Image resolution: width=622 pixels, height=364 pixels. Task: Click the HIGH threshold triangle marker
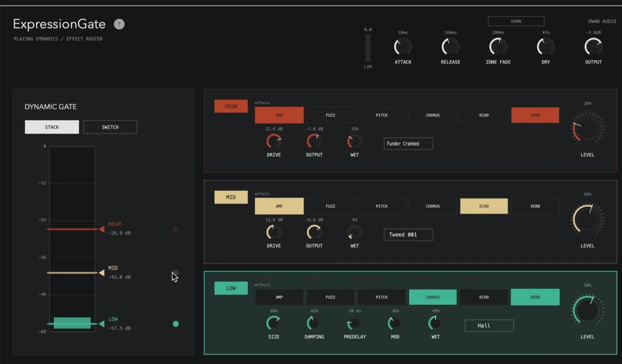[101, 229]
